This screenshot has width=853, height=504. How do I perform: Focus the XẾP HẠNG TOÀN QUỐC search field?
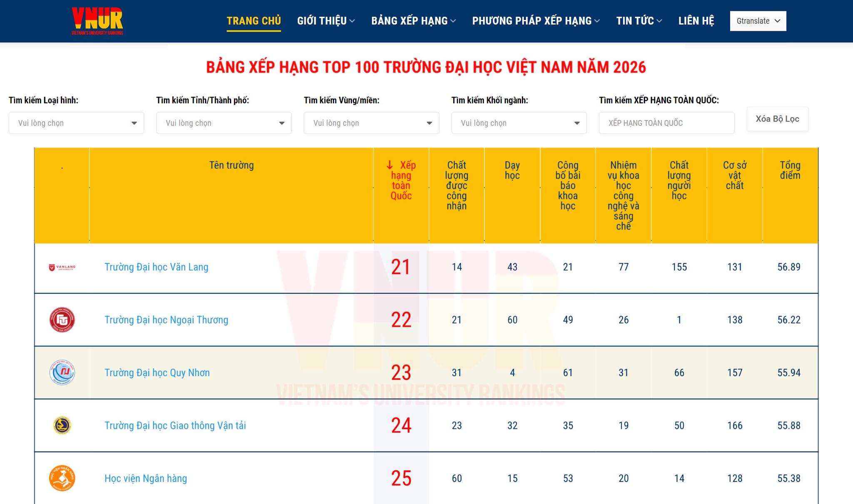(666, 123)
